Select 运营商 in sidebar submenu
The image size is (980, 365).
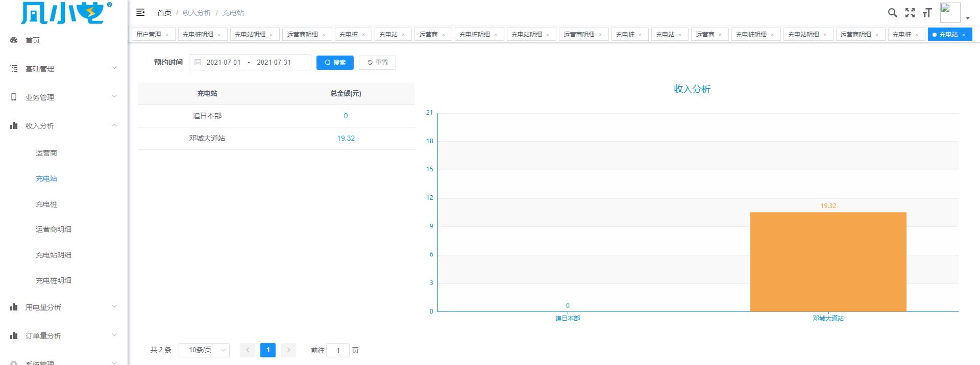(46, 153)
